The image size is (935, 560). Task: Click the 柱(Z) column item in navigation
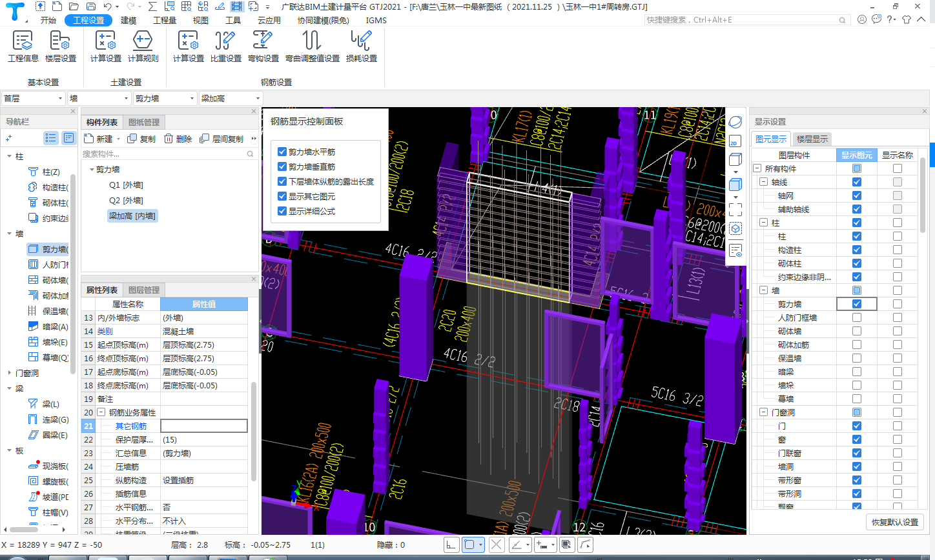click(x=45, y=172)
